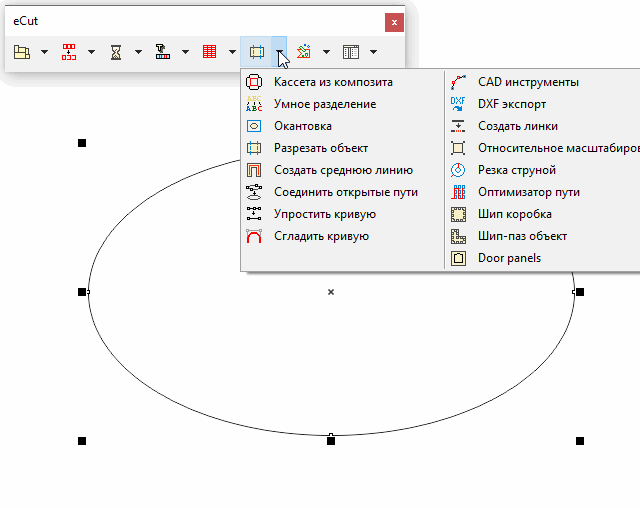The width and height of the screenshot is (640, 508).
Task: Click the ellipse center x marker
Action: 331,292
